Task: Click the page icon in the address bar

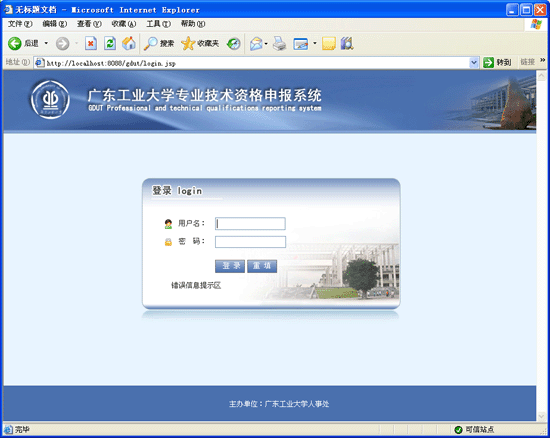Action: tap(40, 63)
